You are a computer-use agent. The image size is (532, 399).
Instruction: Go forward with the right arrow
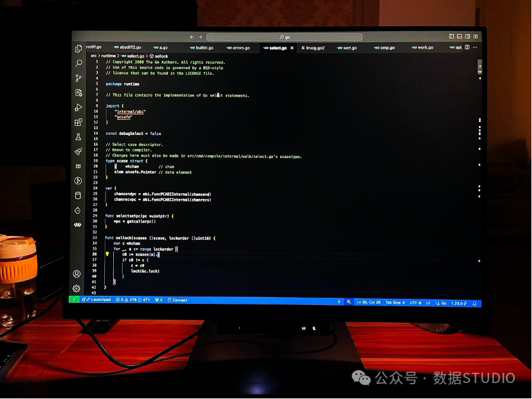pos(200,36)
